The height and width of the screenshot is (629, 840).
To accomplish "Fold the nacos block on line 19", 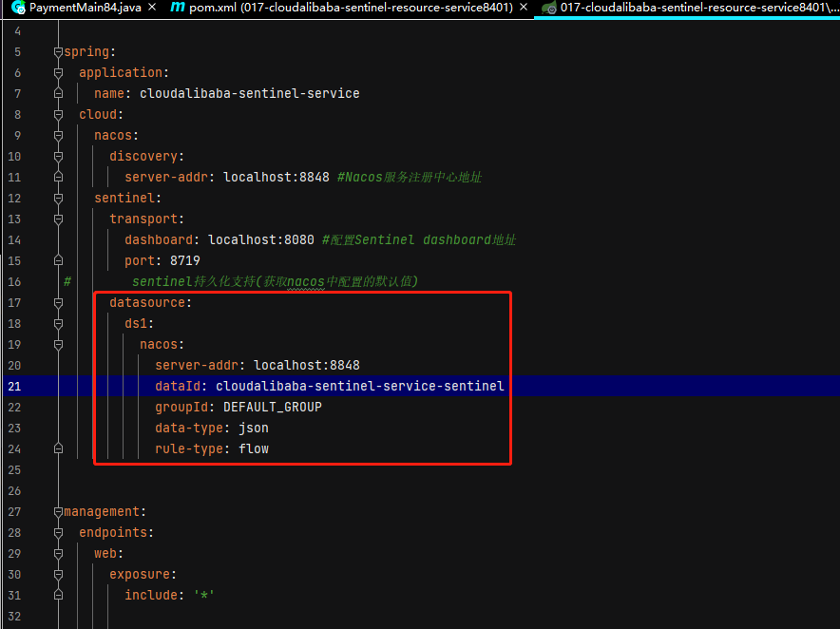I will coord(58,345).
